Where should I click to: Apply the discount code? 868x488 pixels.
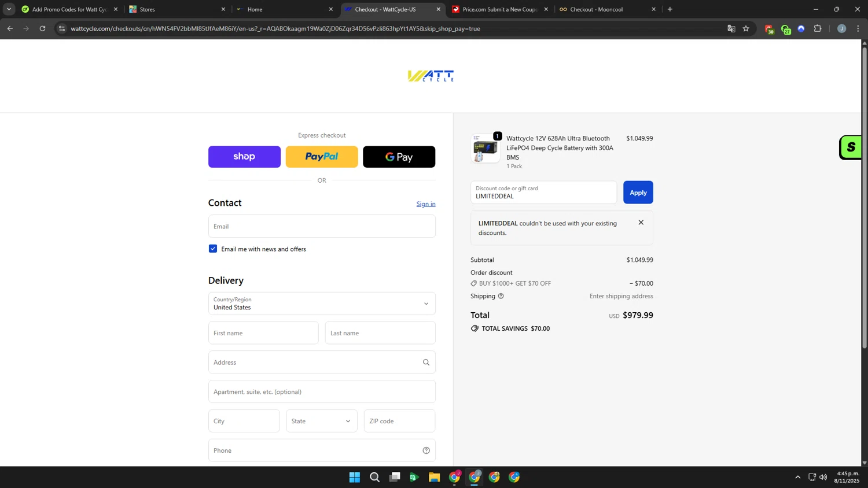click(x=638, y=193)
